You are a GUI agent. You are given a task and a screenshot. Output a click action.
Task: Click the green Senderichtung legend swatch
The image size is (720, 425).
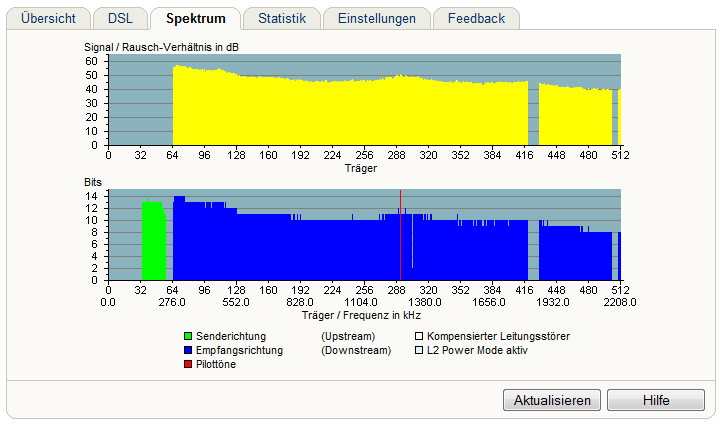pyautogui.click(x=188, y=337)
